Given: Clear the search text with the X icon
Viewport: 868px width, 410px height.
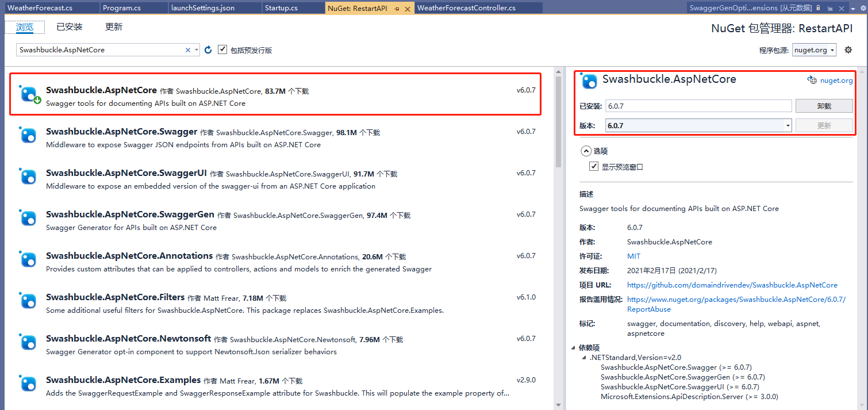Looking at the screenshot, I should click(x=187, y=50).
